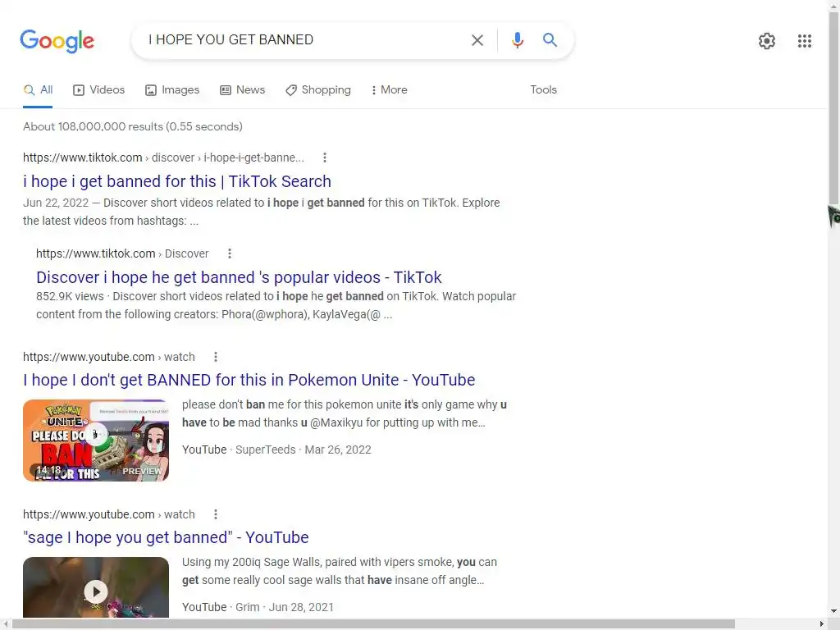Viewport: 840px width, 630px height.
Task: Click 'YouTube · SuperTeeds · Mar 26, 2022' text
Action: [x=276, y=450]
